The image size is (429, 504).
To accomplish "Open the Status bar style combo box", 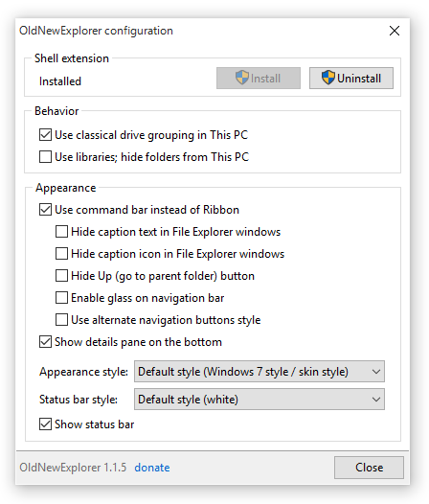I will [260, 400].
